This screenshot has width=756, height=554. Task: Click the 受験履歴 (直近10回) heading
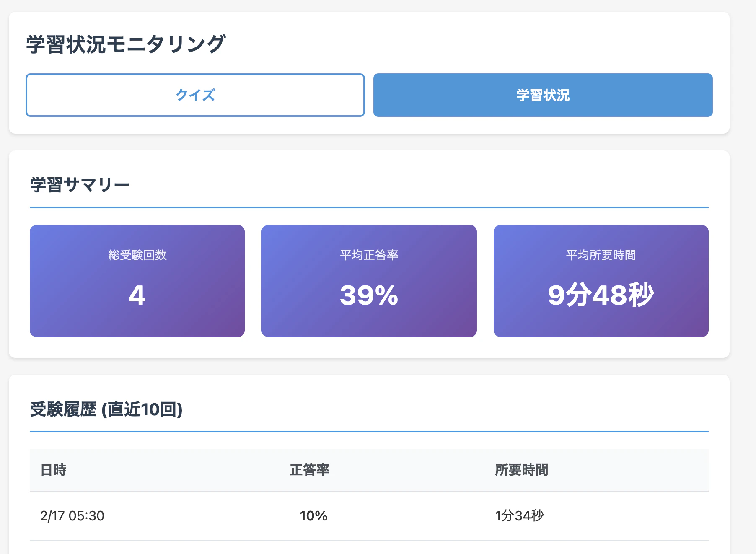coord(106,409)
